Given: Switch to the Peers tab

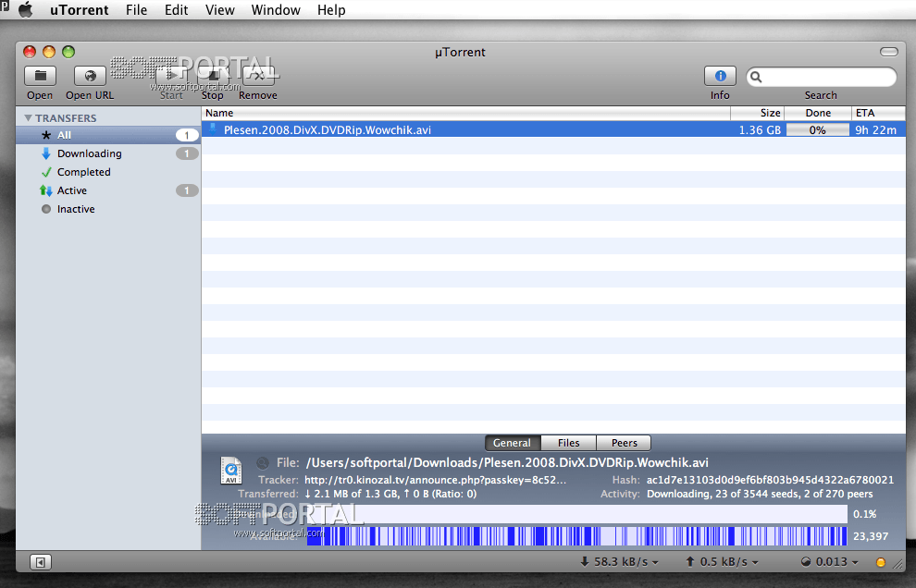Looking at the screenshot, I should coord(624,443).
